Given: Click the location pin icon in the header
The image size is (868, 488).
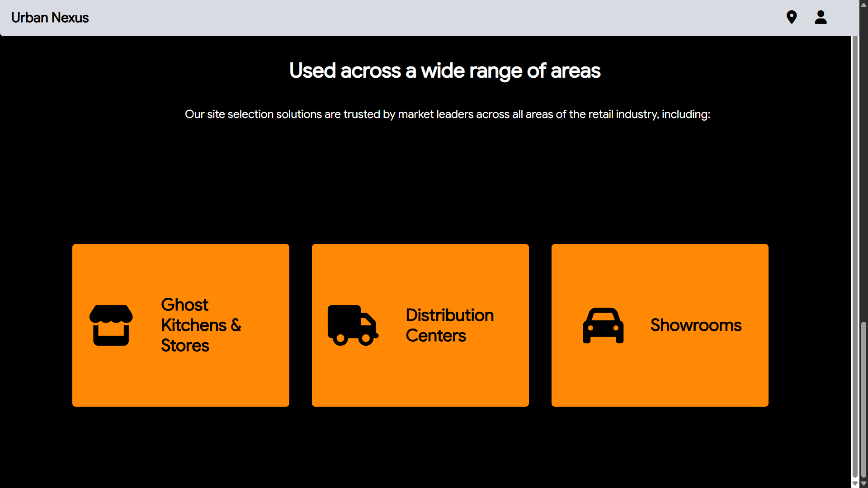Looking at the screenshot, I should [x=791, y=17].
